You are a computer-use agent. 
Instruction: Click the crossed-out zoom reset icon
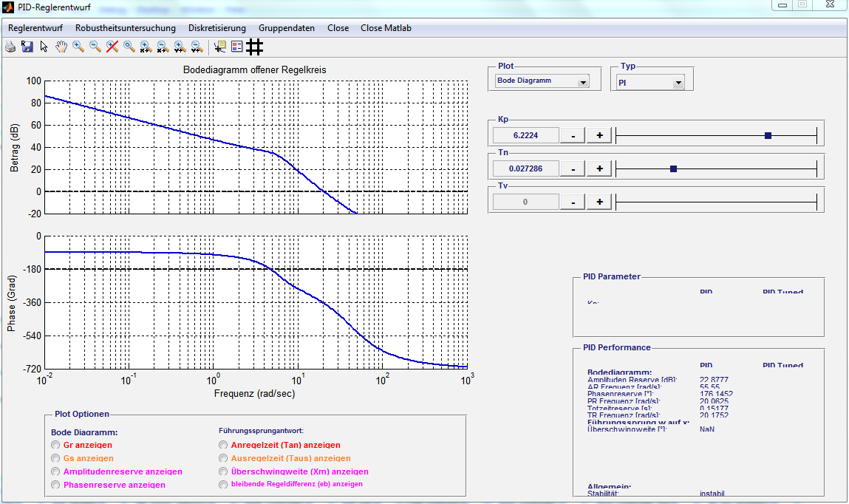112,47
